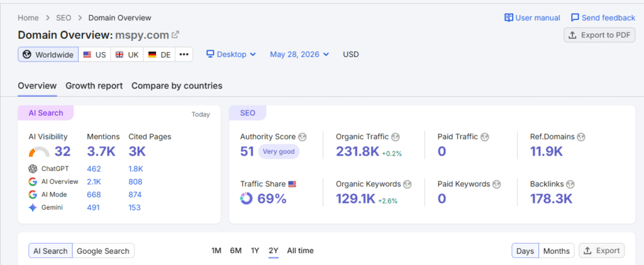This screenshot has height=265, width=644.
Task: Go to Home breadcrumb
Action: tap(28, 18)
